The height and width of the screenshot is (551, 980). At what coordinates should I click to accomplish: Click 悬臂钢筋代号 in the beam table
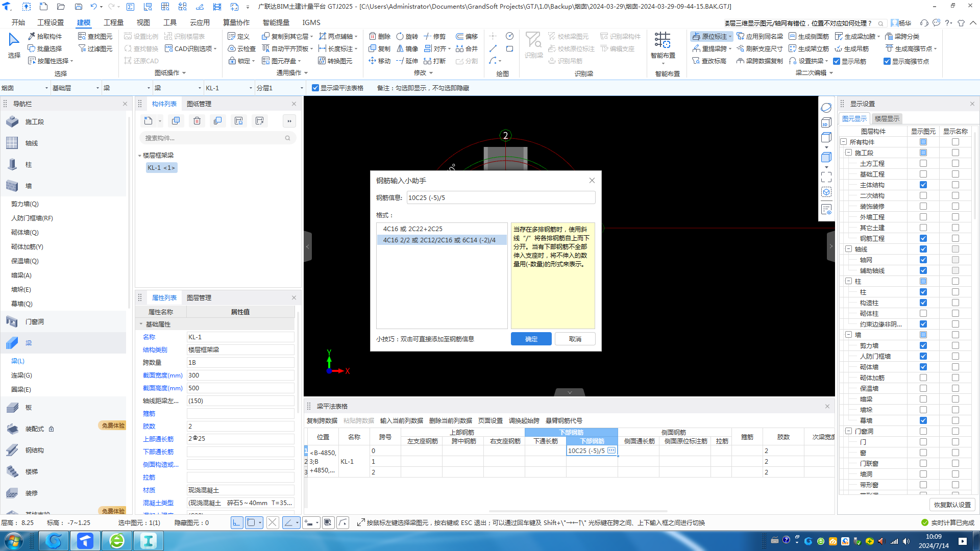click(x=564, y=421)
